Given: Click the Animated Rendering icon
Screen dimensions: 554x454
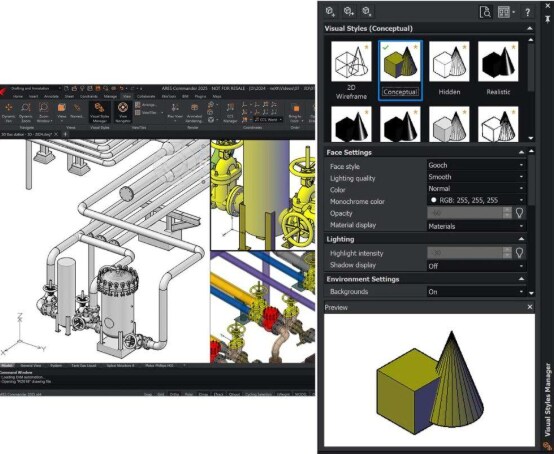Looking at the screenshot, I should pos(194,112).
